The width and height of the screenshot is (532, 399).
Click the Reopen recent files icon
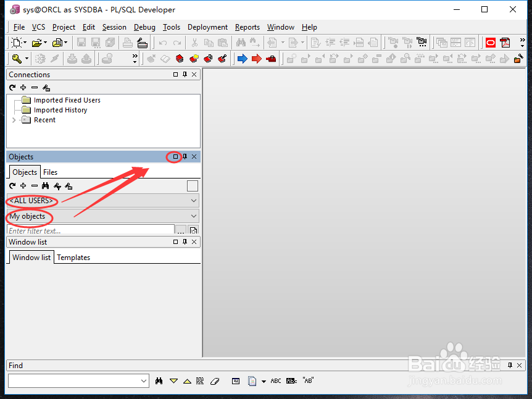(57, 43)
